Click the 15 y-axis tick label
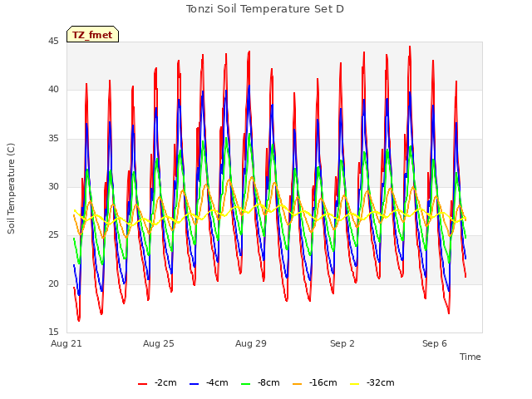Screen dimensions: 532x399 point(53,332)
